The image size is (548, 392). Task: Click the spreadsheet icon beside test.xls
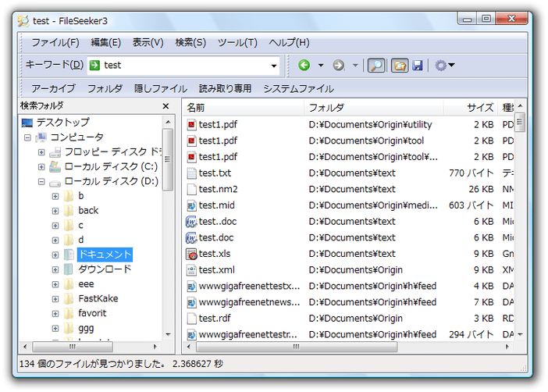pyautogui.click(x=191, y=254)
